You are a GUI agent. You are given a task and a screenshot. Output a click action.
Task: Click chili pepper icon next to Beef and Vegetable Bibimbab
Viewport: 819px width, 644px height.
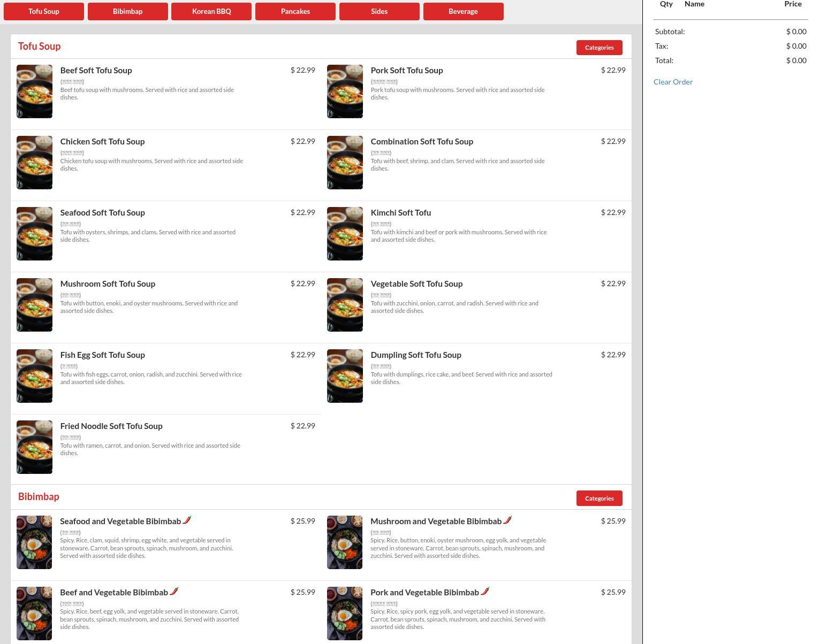pos(174,591)
